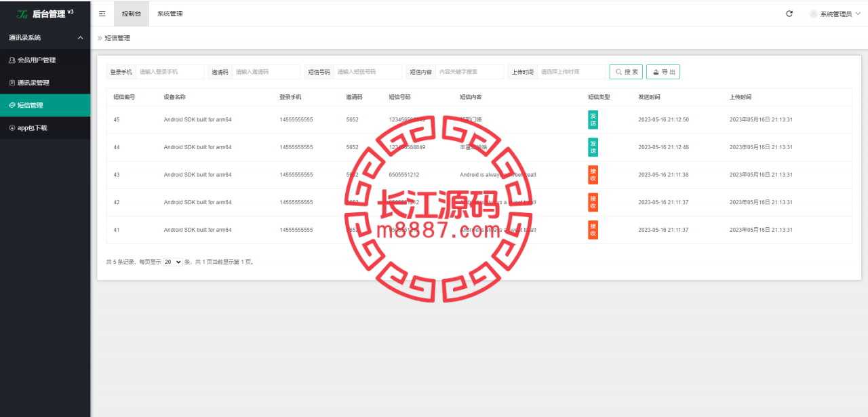The width and height of the screenshot is (868, 417).
Task: Open app包下载 in the sidebar
Action: click(x=45, y=127)
